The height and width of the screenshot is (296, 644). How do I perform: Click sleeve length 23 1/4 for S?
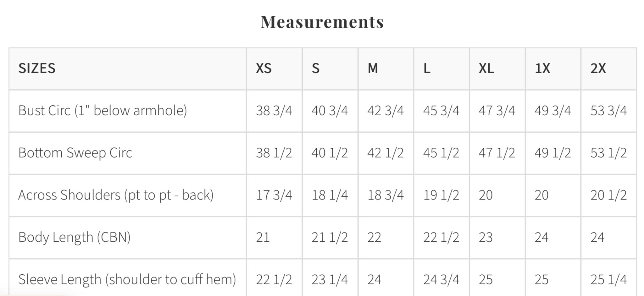(x=330, y=279)
